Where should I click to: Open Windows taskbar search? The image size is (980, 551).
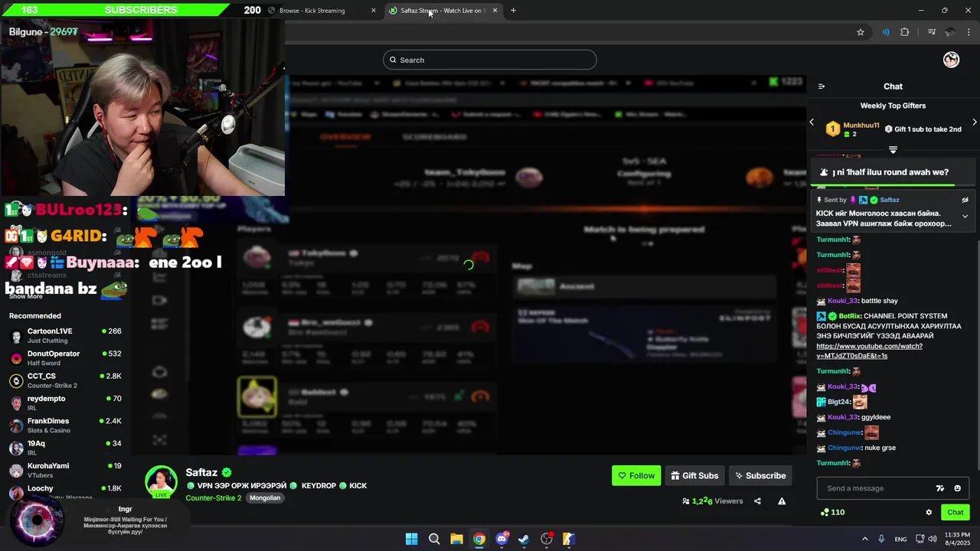(x=434, y=539)
